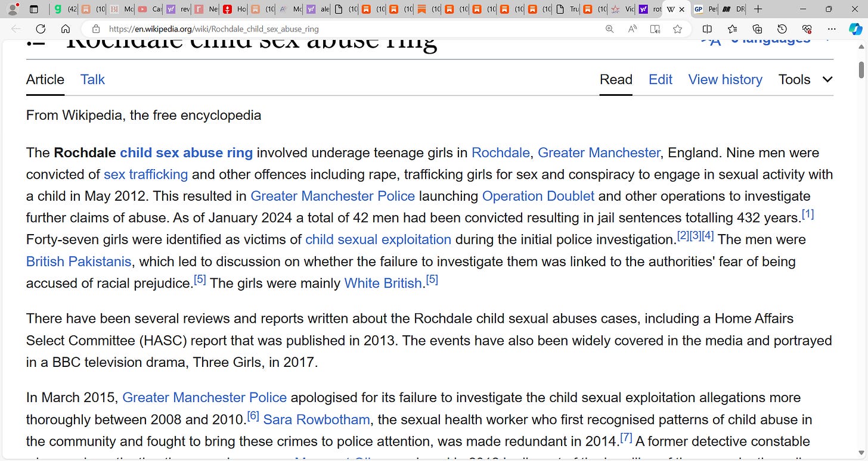868x461 pixels.
Task: Open the first-paragraph Greater Manchester link
Action: point(599,152)
